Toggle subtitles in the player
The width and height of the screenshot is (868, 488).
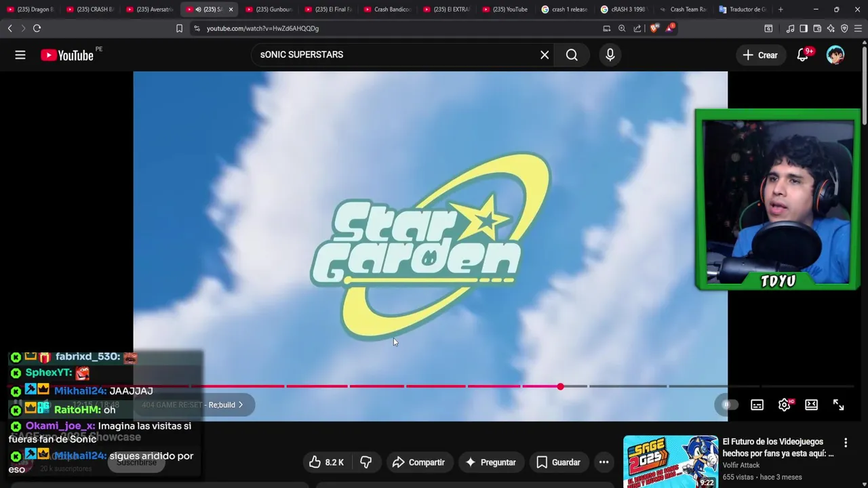click(757, 405)
